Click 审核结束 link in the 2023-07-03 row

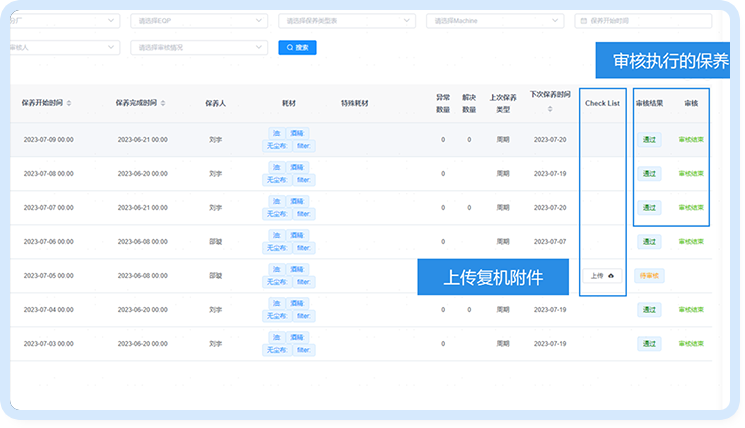691,343
